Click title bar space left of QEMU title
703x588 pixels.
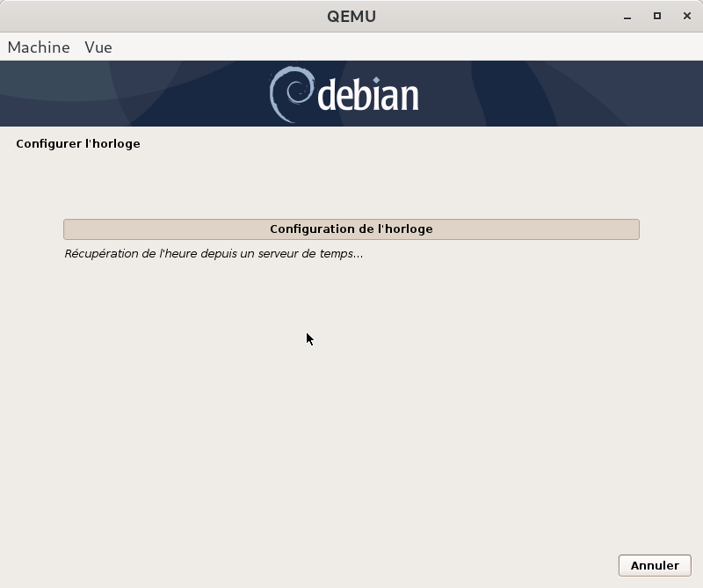tap(176, 16)
